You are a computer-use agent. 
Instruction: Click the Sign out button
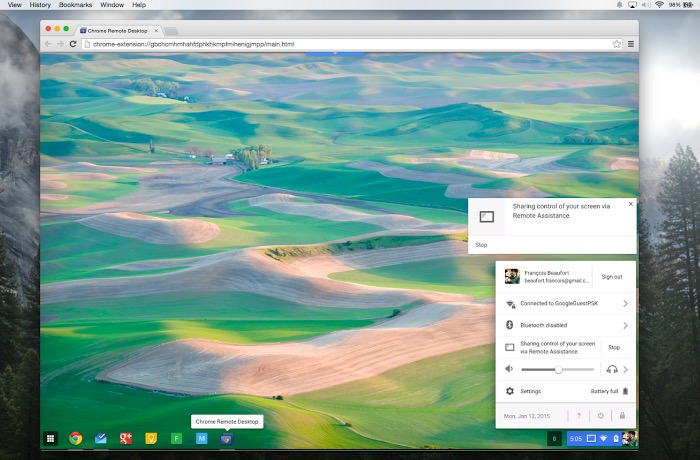611,277
